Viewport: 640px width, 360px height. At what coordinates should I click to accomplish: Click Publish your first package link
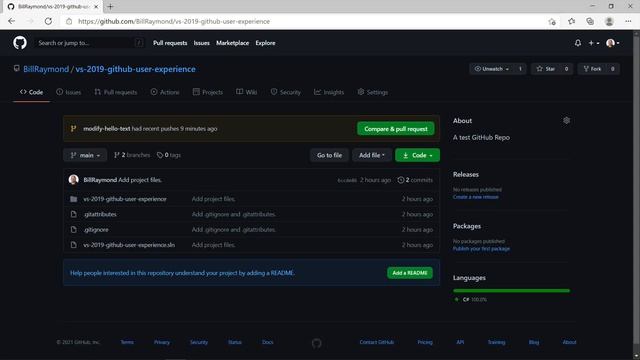point(481,249)
